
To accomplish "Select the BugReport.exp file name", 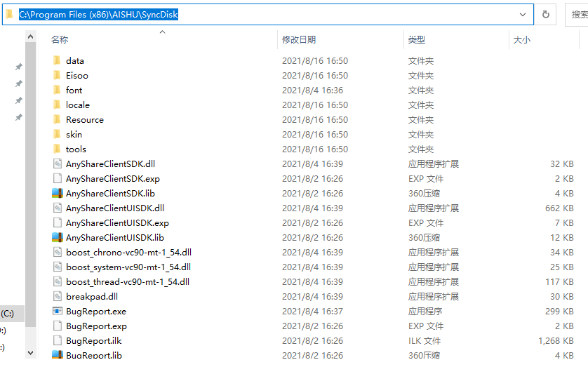I will pyautogui.click(x=96, y=326).
